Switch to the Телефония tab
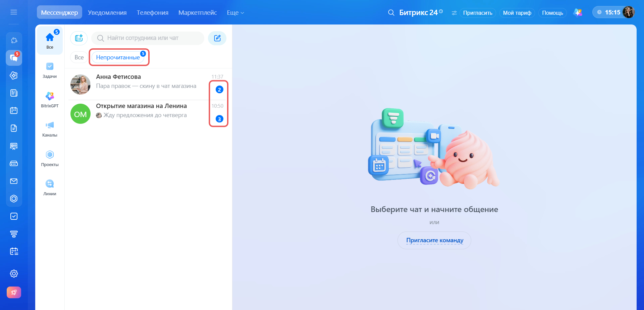This screenshot has width=644, height=310. tap(153, 12)
